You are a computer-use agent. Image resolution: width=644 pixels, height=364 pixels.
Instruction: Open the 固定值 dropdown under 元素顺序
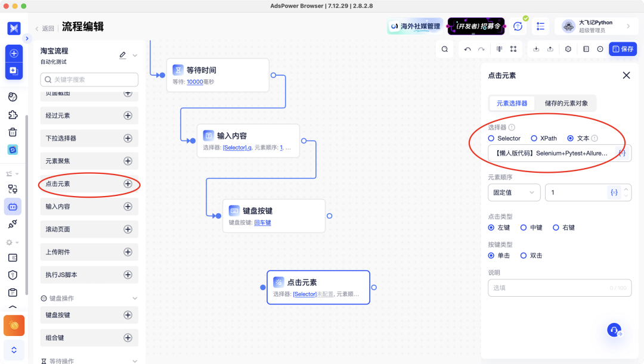[514, 192]
